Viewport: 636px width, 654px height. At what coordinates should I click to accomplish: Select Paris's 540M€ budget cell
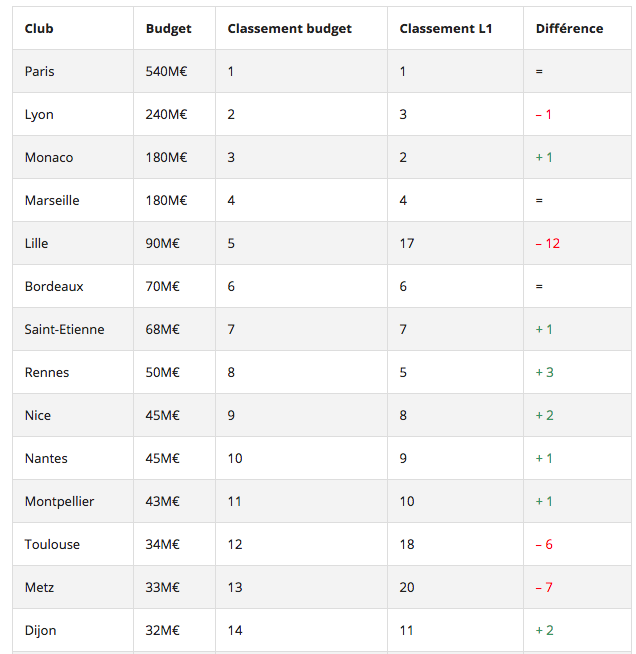tap(167, 72)
